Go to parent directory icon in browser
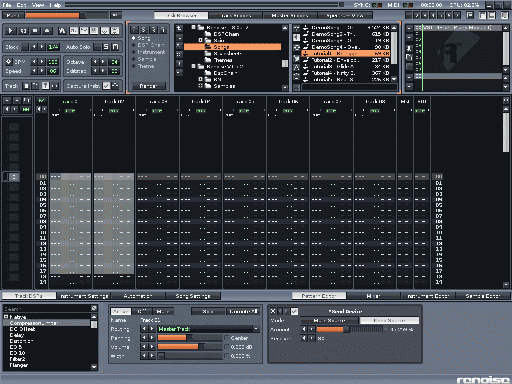Screen dimensions: 512x384 point(179,28)
